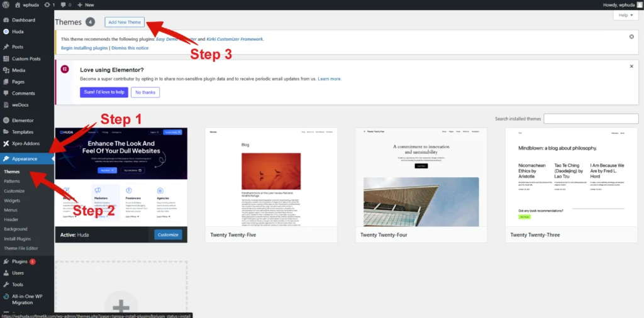
Task: Open Header submenu item
Action: 11,219
